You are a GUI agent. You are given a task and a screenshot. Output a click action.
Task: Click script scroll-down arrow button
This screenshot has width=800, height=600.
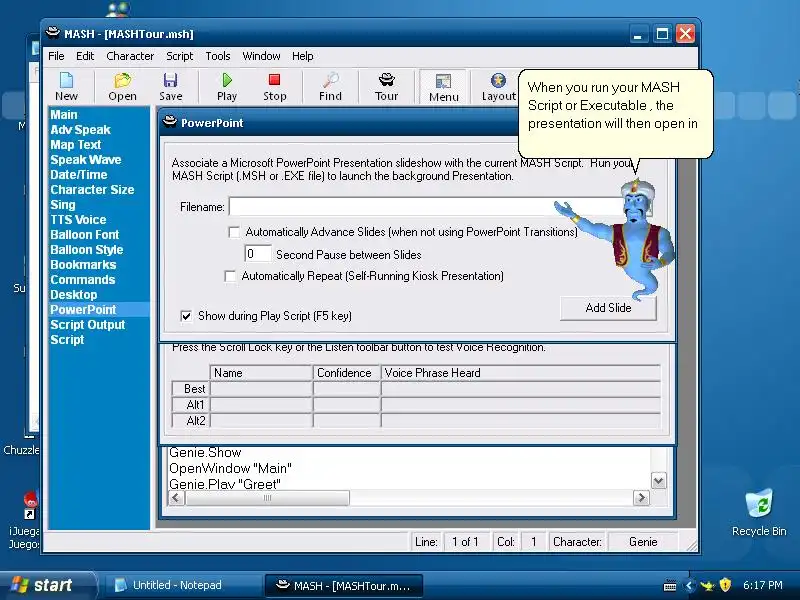(659, 481)
